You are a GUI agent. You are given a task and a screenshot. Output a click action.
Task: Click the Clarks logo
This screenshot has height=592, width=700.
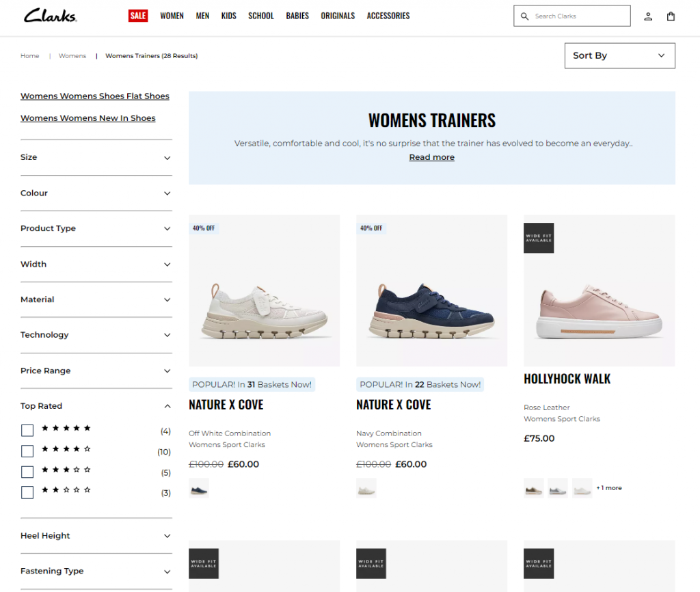pyautogui.click(x=50, y=16)
